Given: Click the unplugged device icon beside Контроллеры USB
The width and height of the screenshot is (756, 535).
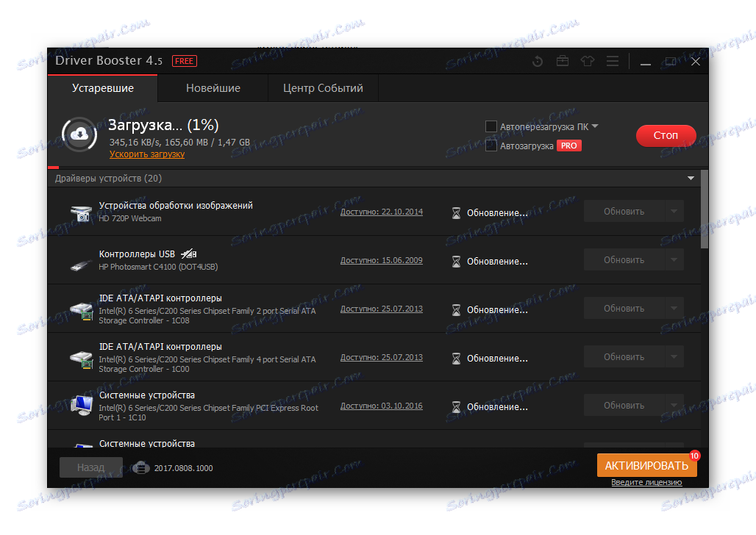Looking at the screenshot, I should coord(188,254).
